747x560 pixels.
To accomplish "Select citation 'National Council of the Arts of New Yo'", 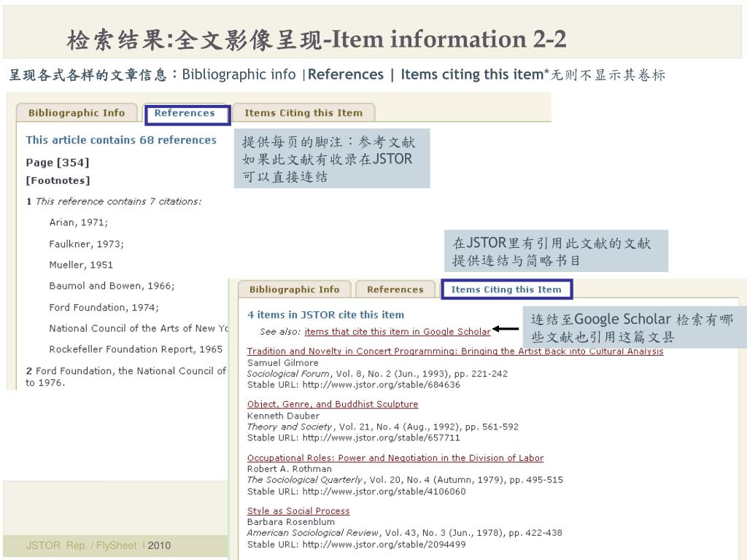I will coord(139,329).
